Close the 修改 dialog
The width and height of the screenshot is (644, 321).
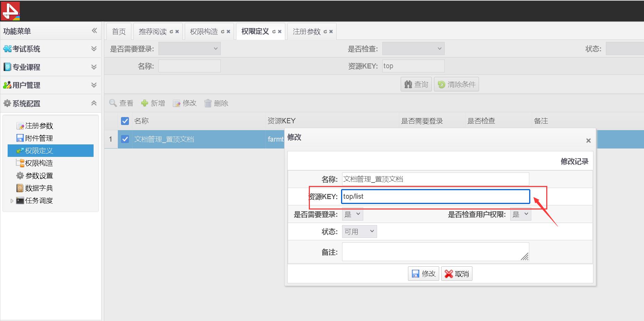tap(588, 141)
